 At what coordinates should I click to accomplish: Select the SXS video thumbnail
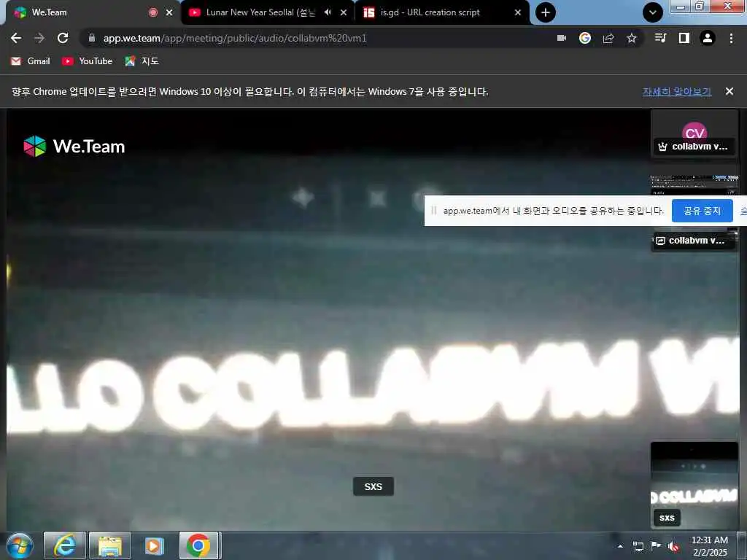pyautogui.click(x=694, y=485)
